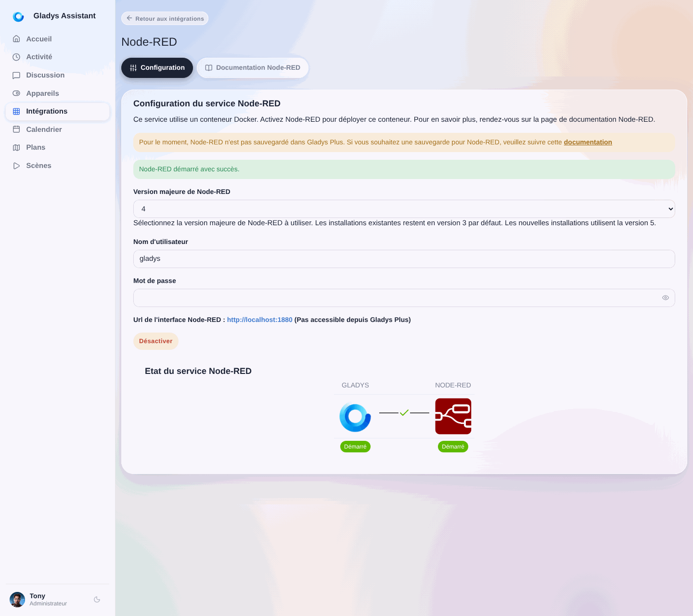Image resolution: width=693 pixels, height=616 pixels.
Task: Follow the backup documentation link
Action: [588, 142]
